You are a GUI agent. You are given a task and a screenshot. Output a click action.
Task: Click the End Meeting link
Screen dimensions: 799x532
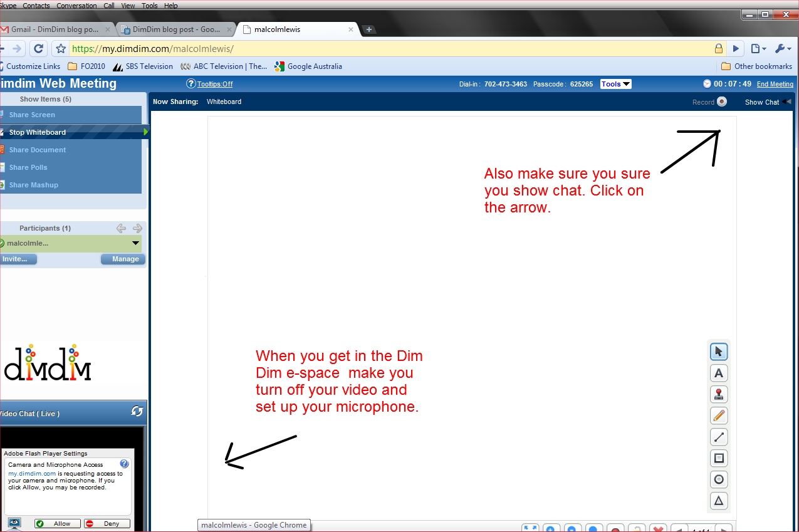pyautogui.click(x=775, y=84)
